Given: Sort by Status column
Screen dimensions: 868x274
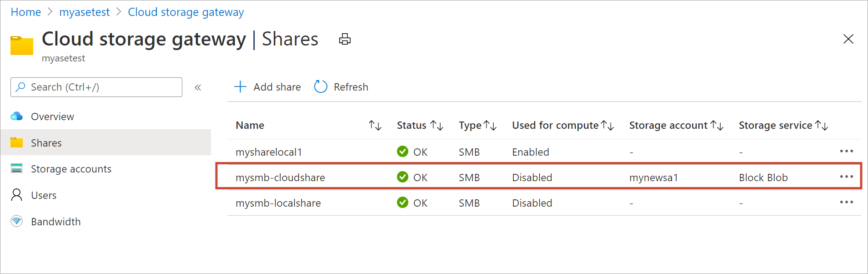Looking at the screenshot, I should (437, 125).
